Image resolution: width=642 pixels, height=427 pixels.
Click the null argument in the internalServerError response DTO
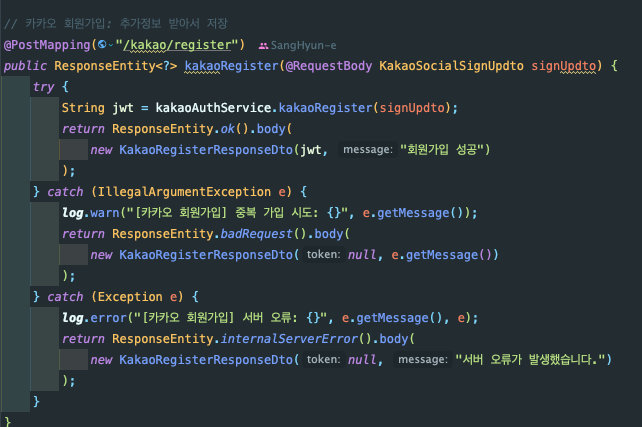coord(362,360)
